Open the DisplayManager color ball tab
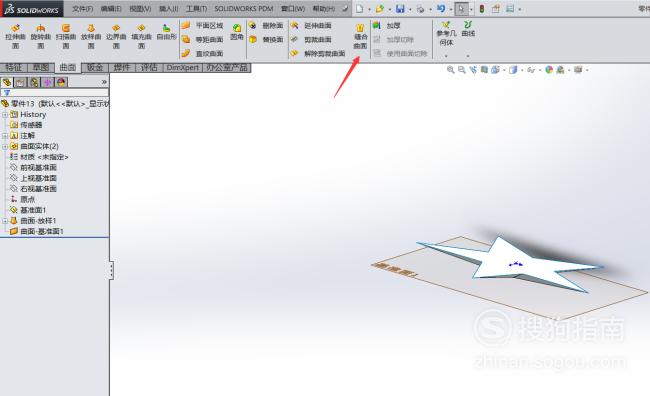 tap(61, 83)
